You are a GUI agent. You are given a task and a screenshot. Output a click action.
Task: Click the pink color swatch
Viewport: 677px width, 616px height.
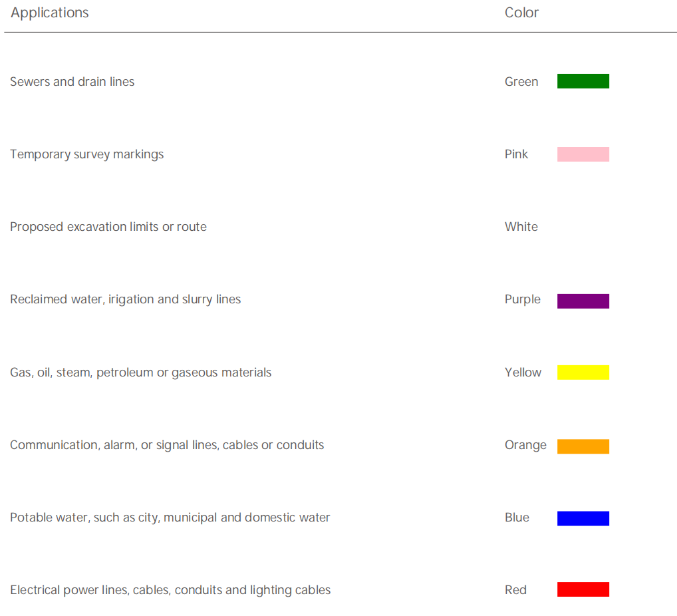[x=583, y=154]
